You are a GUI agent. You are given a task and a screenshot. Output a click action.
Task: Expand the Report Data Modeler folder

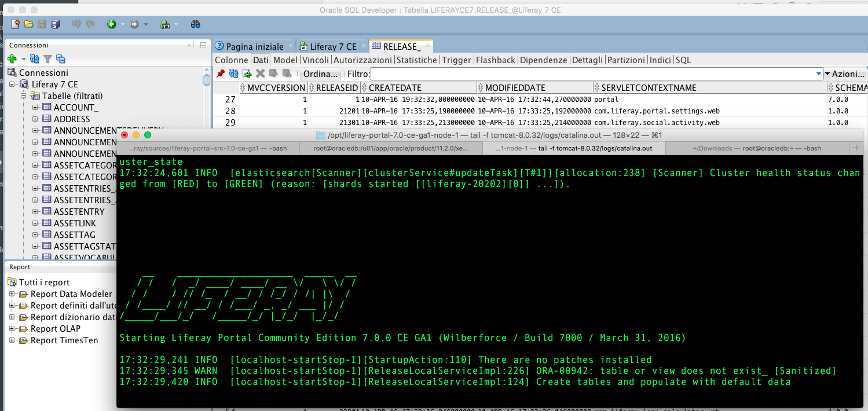tap(12, 294)
